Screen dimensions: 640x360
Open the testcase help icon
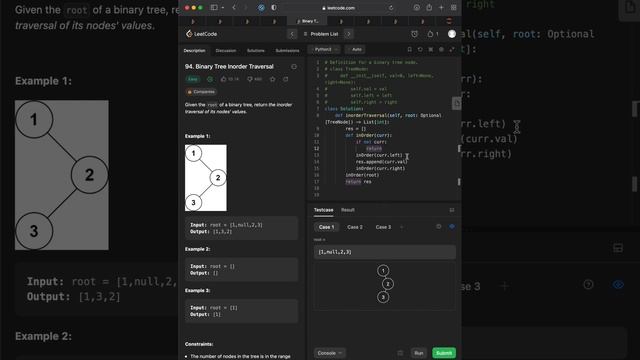439,227
